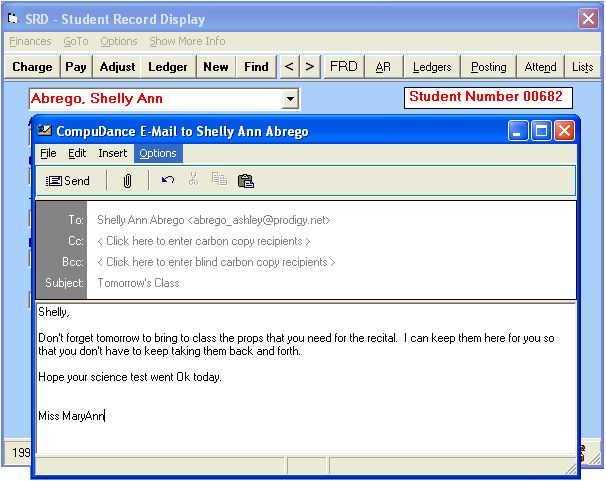Screen dimensions: 606x481
Task: Click the AR button
Action: (x=383, y=67)
